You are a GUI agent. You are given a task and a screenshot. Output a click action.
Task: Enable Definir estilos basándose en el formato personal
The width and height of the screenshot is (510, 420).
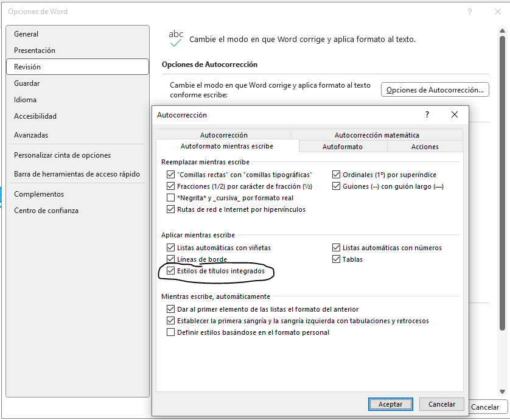coord(171,332)
